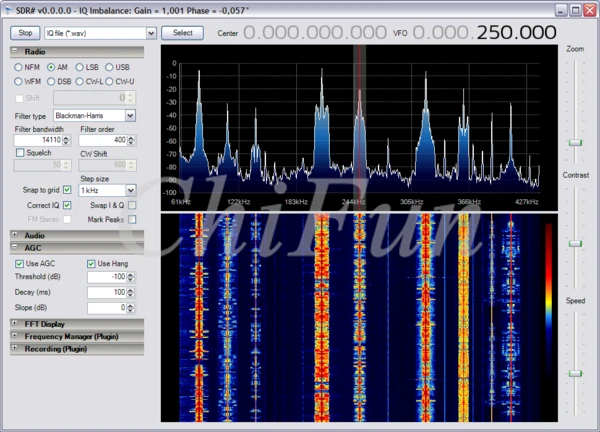
Task: Expand the Audio panel
Action: click(x=15, y=235)
